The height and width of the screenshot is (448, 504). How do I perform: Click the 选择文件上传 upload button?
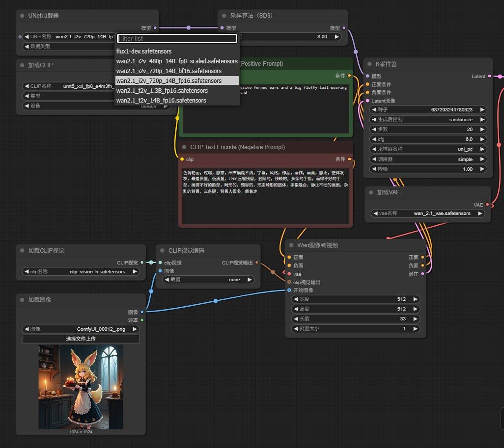[81, 339]
